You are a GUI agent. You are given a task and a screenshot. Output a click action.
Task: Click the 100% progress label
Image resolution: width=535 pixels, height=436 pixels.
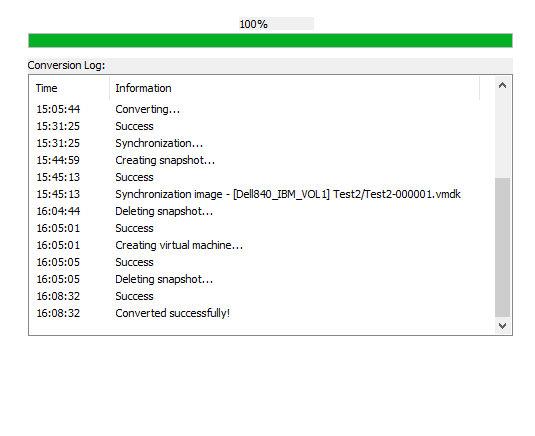tap(253, 24)
